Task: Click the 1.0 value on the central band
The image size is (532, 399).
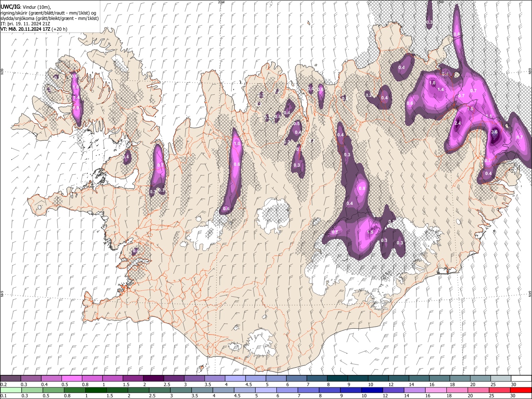Action: tap(237, 143)
